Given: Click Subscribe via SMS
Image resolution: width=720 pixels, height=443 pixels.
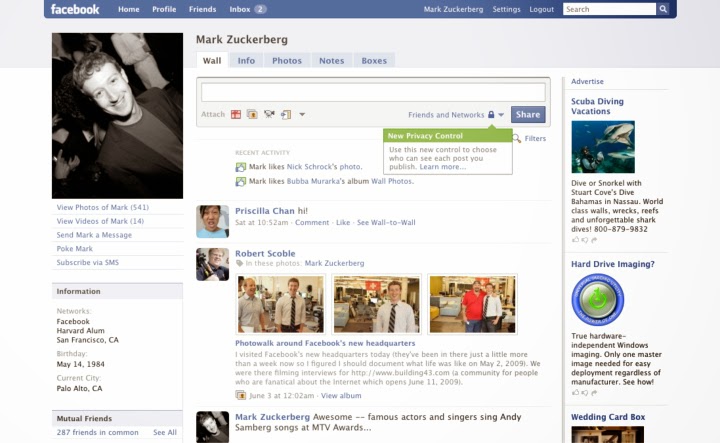Looking at the screenshot, I should [88, 263].
